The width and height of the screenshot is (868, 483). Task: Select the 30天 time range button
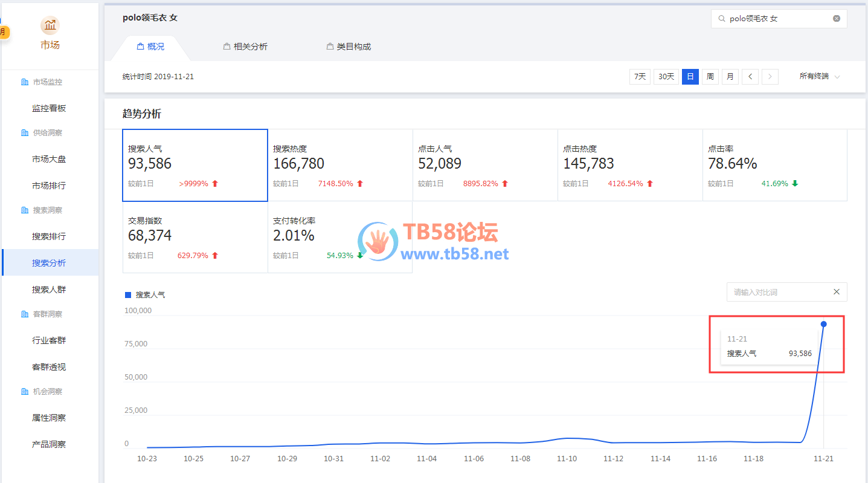[x=666, y=77]
